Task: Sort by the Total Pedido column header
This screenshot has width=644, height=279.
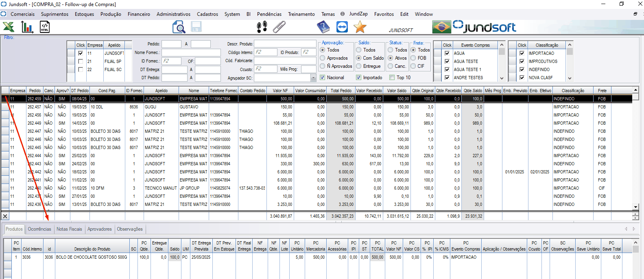Action: (x=341, y=91)
